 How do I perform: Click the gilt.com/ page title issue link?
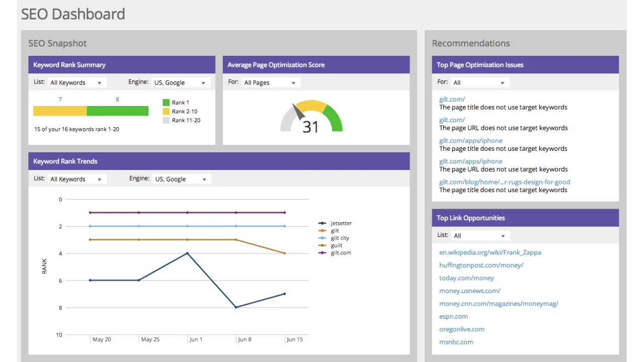click(451, 99)
